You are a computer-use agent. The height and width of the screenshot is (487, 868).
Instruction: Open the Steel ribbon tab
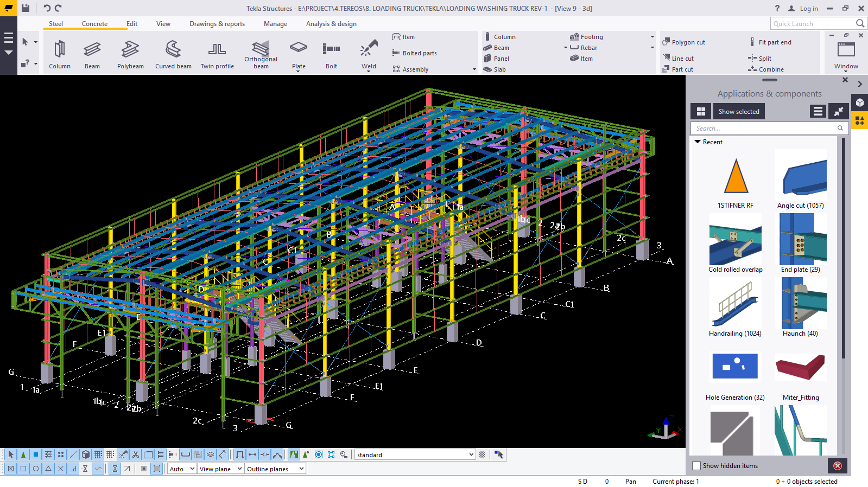pyautogui.click(x=56, y=23)
